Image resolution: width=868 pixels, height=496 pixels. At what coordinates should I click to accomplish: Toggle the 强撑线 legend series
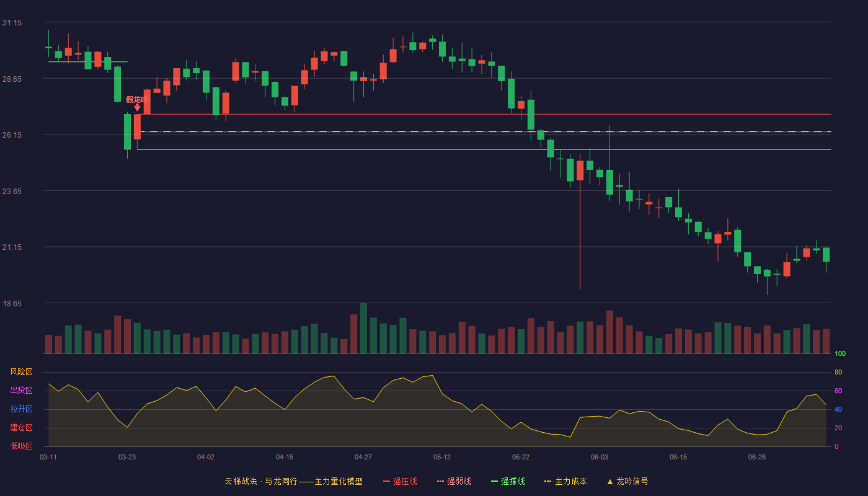513,481
